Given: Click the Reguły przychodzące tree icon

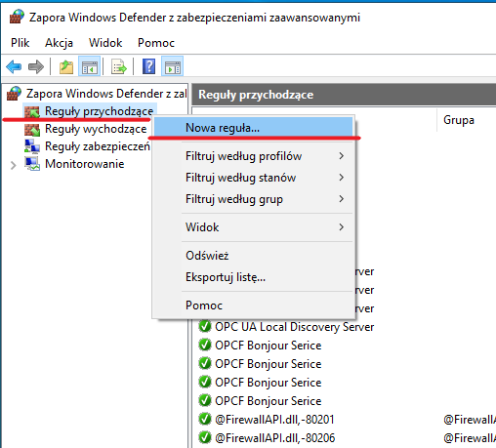Looking at the screenshot, I should [x=32, y=111].
